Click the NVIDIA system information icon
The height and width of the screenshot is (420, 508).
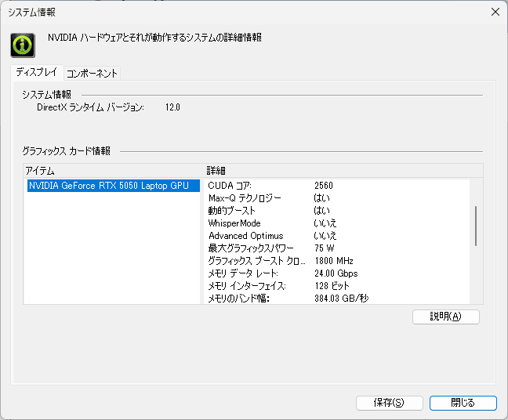coord(23,44)
